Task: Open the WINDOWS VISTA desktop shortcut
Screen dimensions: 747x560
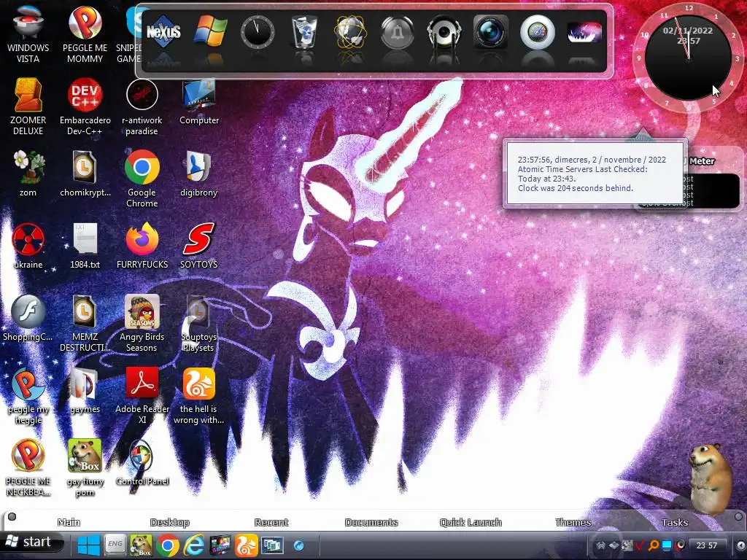Action: [28, 34]
